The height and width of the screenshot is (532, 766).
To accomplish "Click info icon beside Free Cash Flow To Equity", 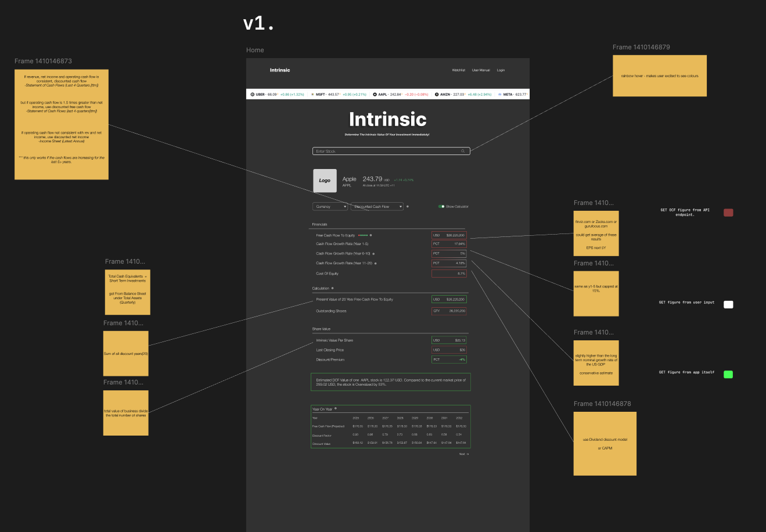I will coord(371,235).
